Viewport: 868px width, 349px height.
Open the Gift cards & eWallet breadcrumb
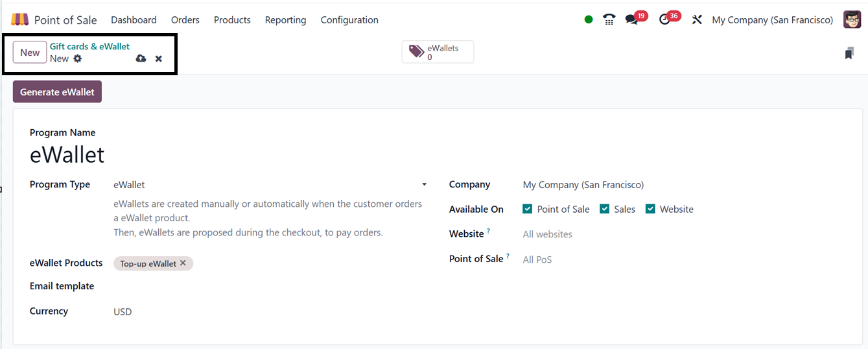click(89, 47)
